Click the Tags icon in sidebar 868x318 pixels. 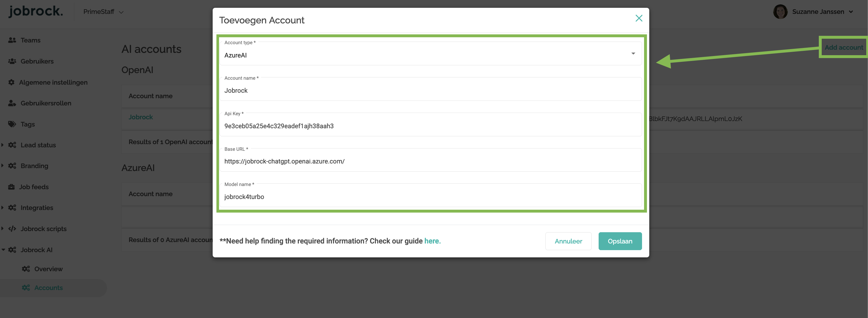(12, 124)
